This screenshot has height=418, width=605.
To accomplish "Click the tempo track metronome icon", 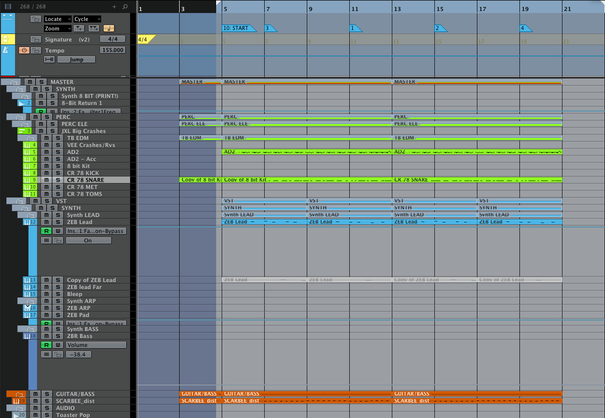I will coord(6,50).
